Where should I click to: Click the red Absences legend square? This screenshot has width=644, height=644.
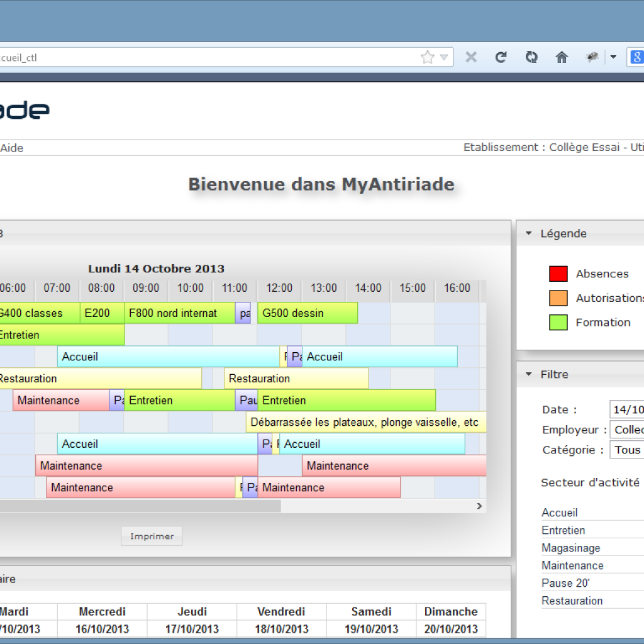[x=557, y=274]
